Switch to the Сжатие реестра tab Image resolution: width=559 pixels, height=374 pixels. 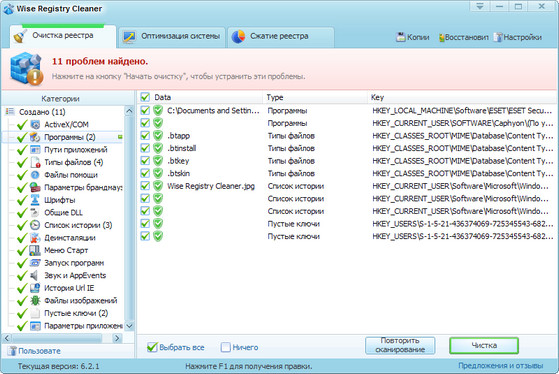[x=281, y=36]
